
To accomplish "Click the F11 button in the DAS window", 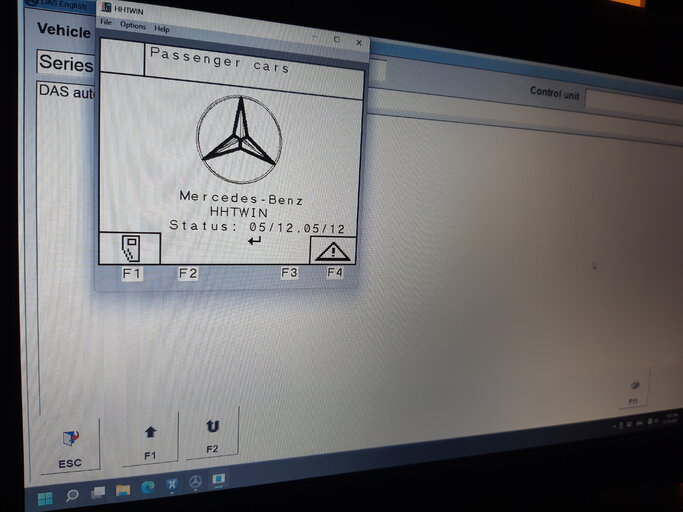I will [x=634, y=391].
